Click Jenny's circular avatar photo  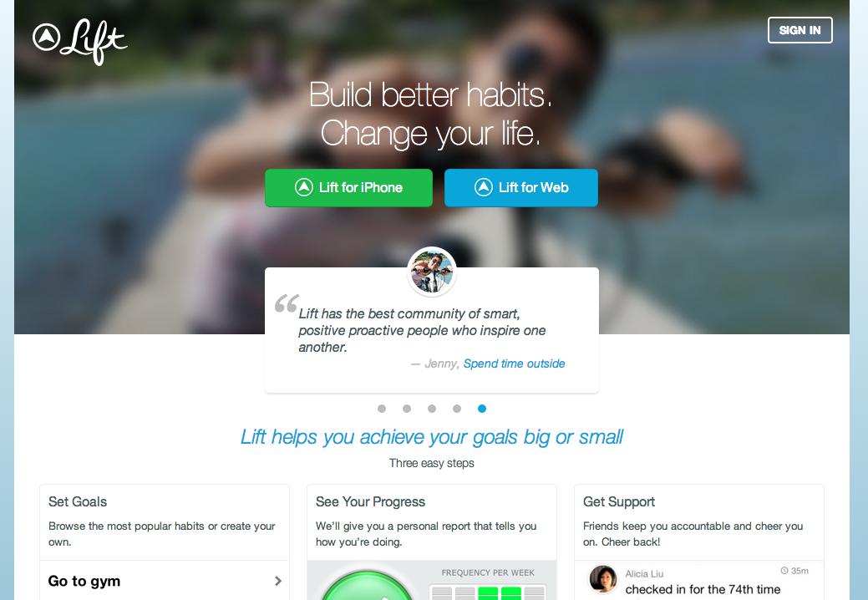432,272
